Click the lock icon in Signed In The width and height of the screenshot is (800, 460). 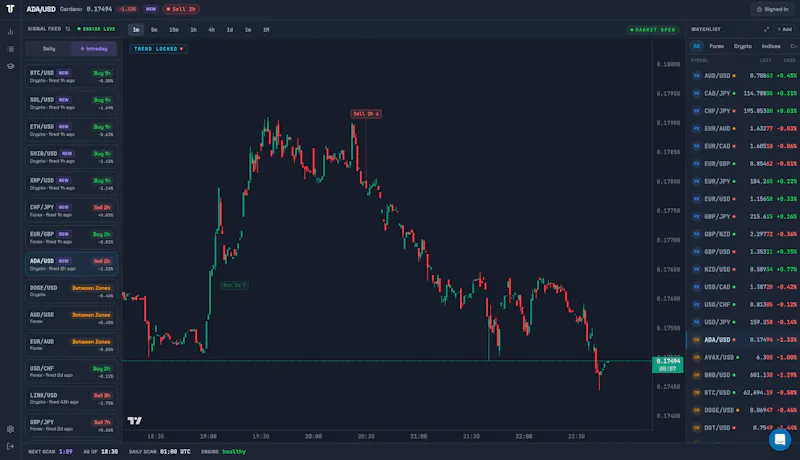pos(759,9)
